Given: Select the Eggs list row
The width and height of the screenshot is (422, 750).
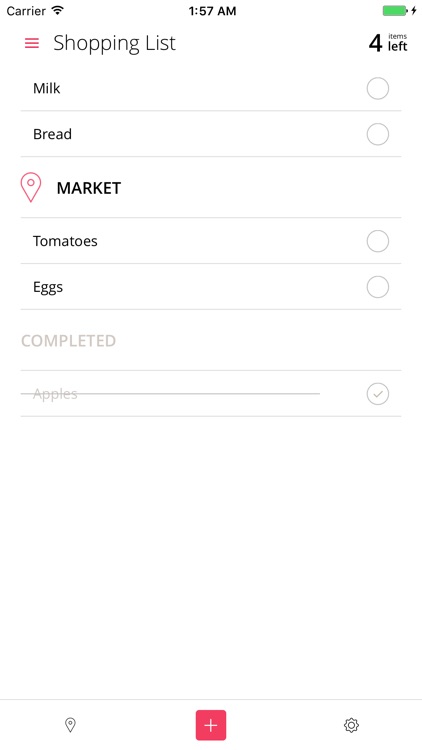Looking at the screenshot, I should (x=211, y=287).
